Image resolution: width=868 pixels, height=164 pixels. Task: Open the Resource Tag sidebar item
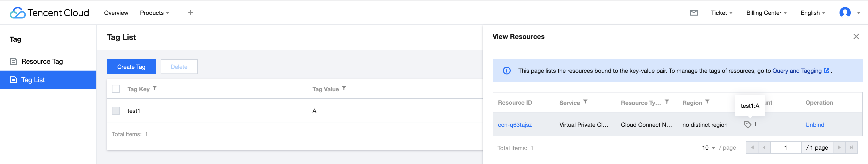42,61
